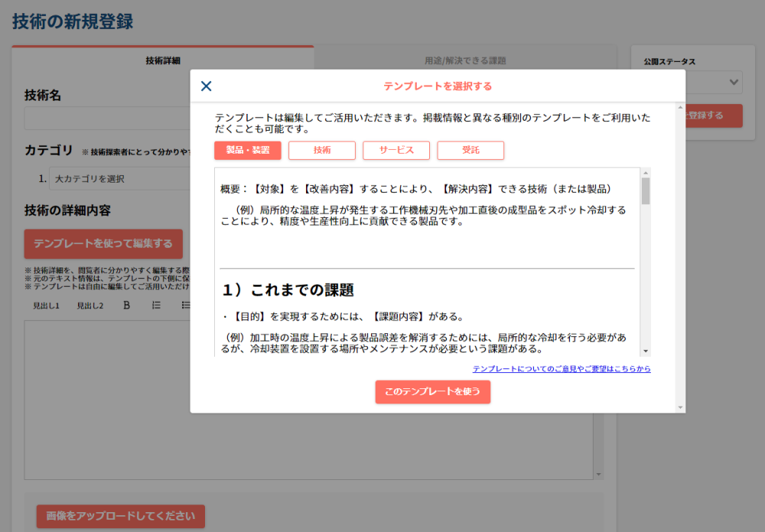Open the 用途/解決できる課題 tab
Viewport: 765px width, 532px height.
tap(465, 60)
